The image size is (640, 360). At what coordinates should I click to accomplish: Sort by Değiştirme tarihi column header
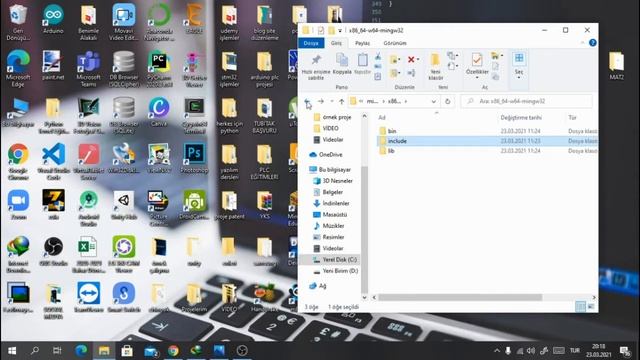point(521,118)
